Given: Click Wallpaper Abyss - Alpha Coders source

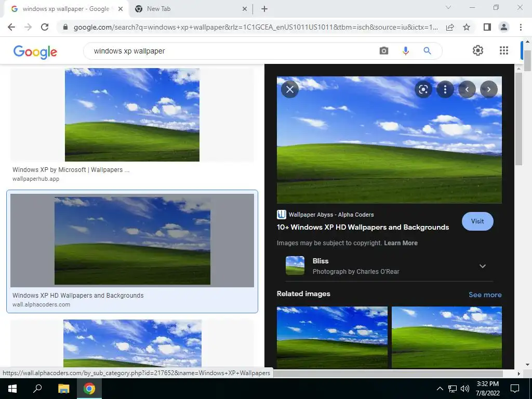Looking at the screenshot, I should point(331,215).
